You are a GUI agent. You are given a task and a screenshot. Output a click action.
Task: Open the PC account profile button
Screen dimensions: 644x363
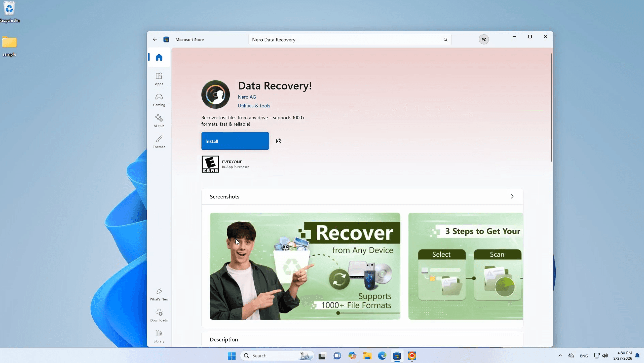coord(483,39)
